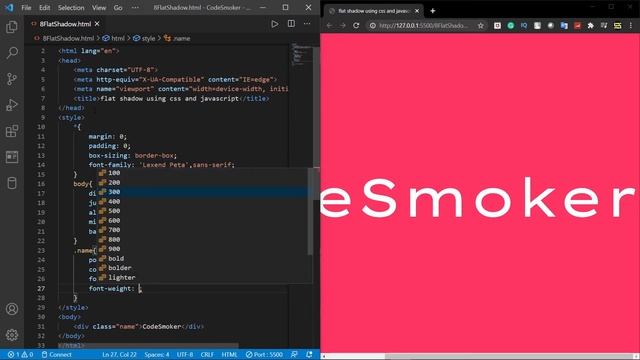
Task: Open editor More Actions ellipsis
Action: pos(307,24)
